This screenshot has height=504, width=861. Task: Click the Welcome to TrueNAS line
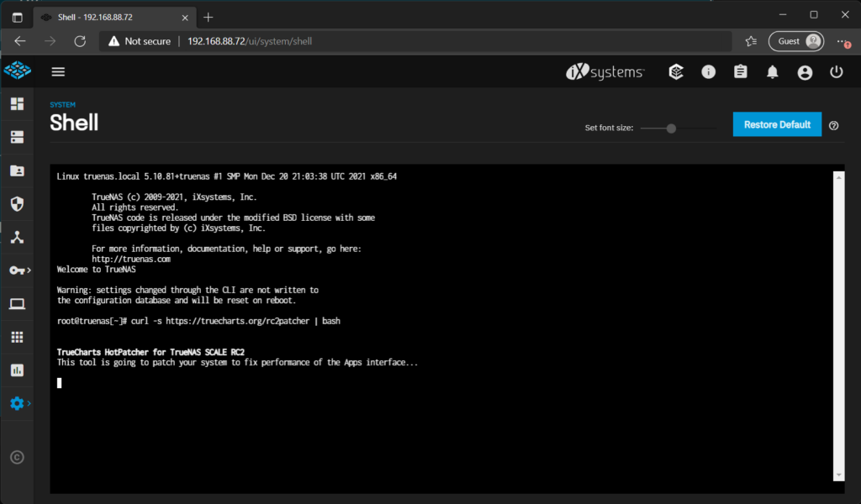pos(96,270)
